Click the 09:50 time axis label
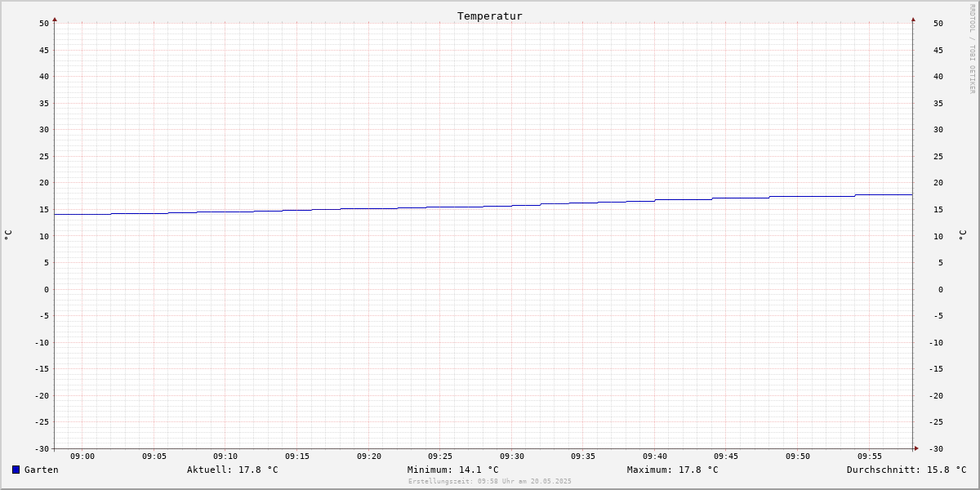The image size is (980, 490). coord(798,457)
